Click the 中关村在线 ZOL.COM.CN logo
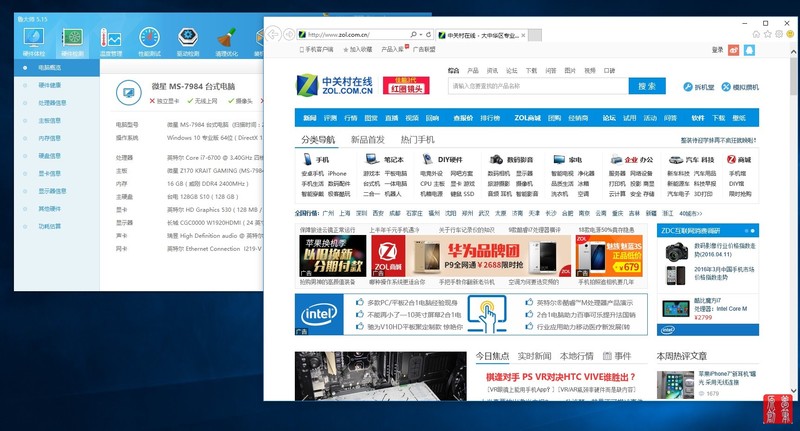Image resolution: width=800 pixels, height=431 pixels. click(x=335, y=86)
